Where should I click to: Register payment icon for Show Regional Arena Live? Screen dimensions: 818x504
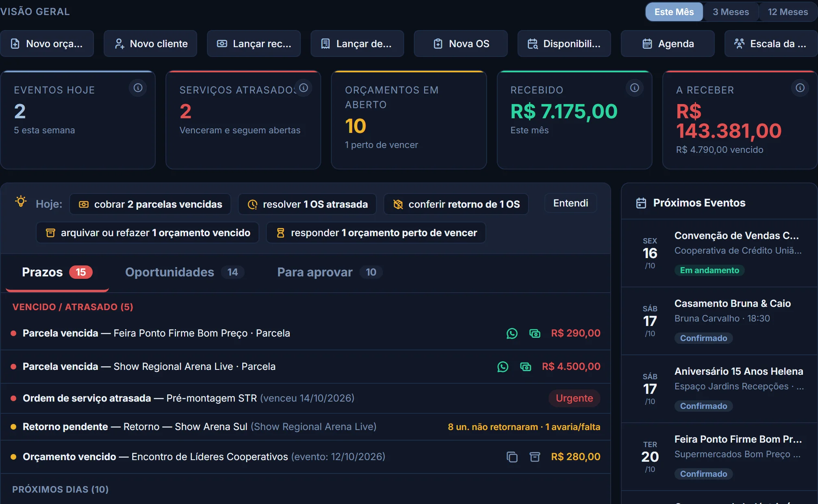(526, 367)
